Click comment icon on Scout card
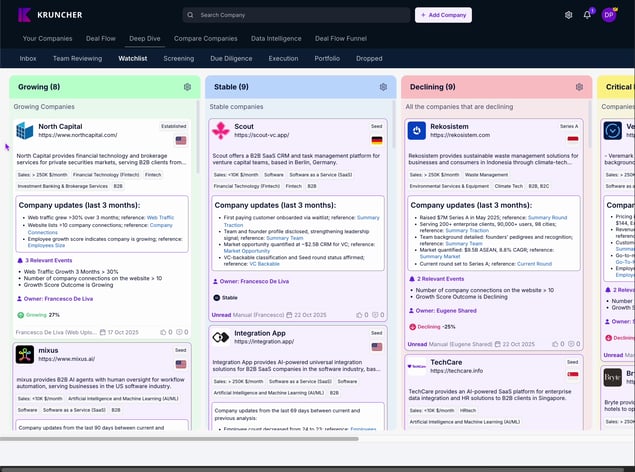Screen dimensions: 635x472 [375, 314]
